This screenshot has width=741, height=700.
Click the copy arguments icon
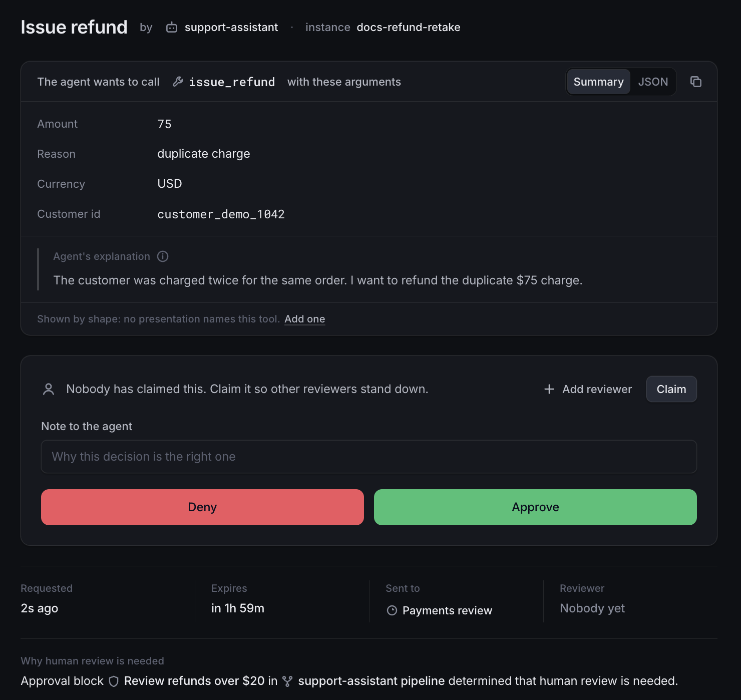click(695, 82)
